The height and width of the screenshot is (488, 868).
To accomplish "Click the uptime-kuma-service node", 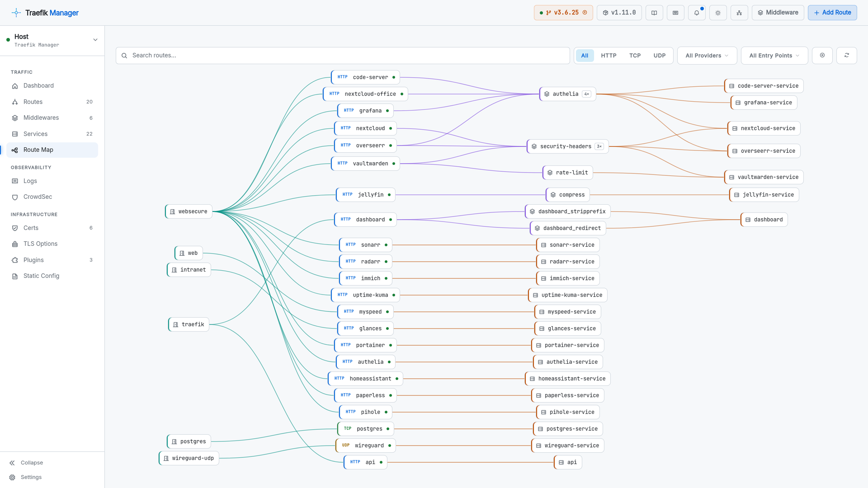I will click(x=567, y=295).
